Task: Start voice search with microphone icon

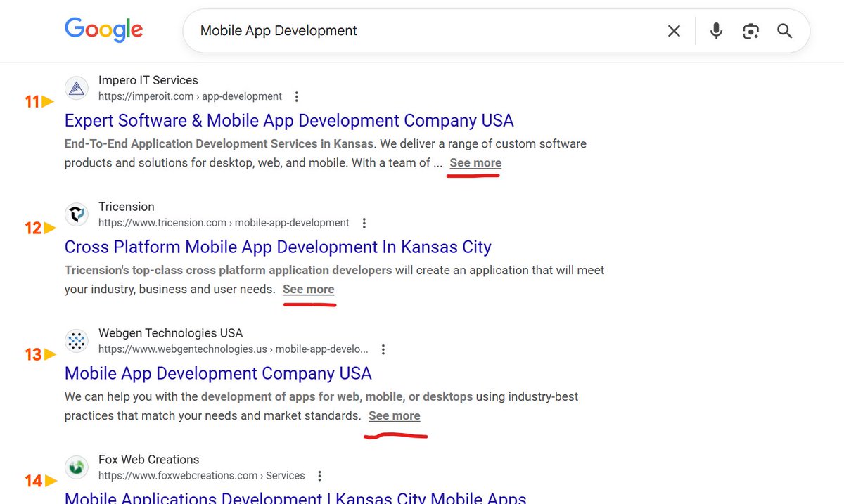Action: tap(716, 31)
